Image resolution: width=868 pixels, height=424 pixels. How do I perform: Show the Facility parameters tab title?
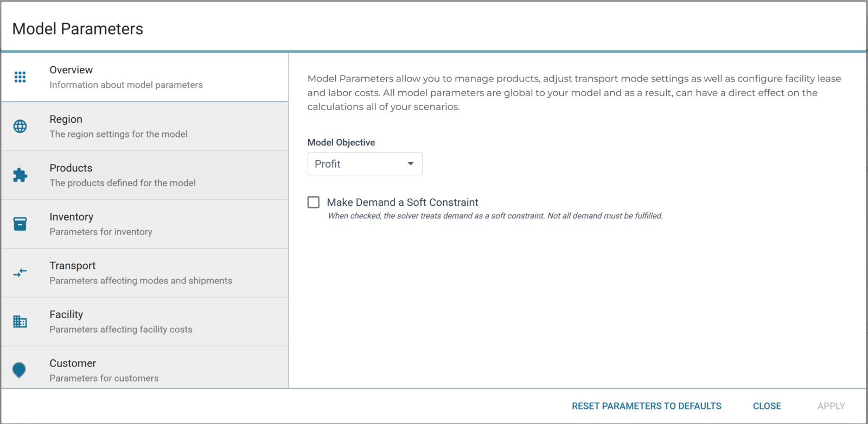66,315
